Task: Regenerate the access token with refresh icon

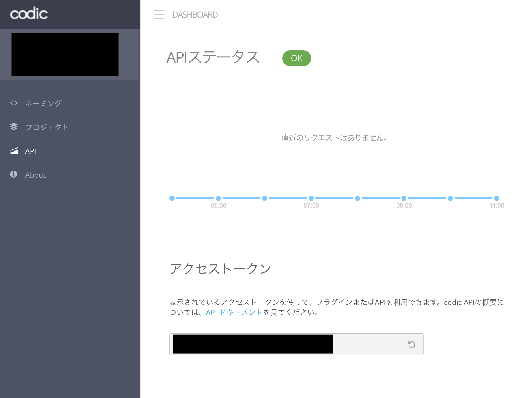Action: click(x=412, y=344)
